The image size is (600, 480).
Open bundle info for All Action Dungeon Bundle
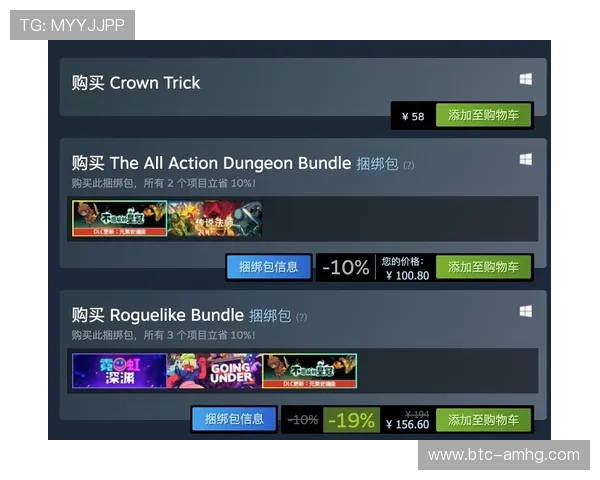(x=269, y=267)
